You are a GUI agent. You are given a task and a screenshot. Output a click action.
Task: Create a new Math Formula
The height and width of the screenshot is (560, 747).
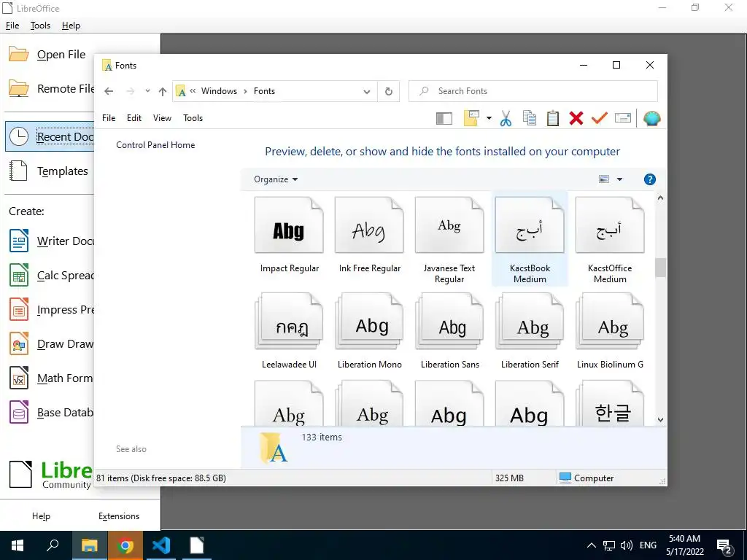click(x=50, y=378)
